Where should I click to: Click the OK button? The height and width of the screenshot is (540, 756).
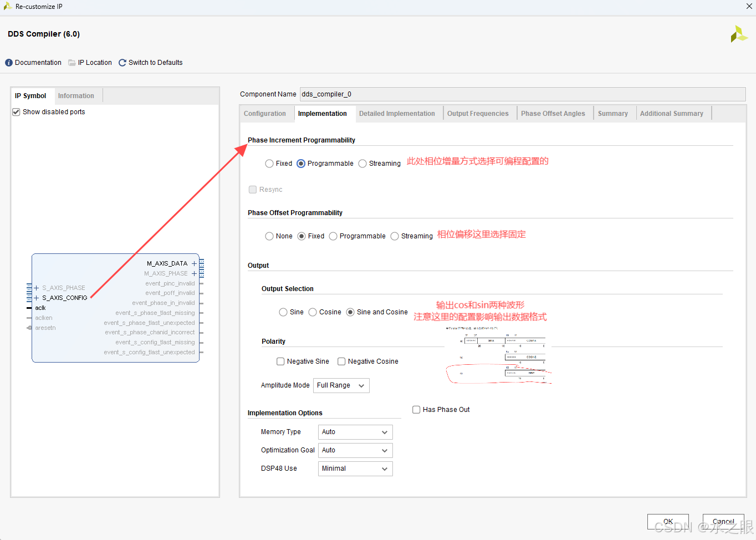(668, 522)
